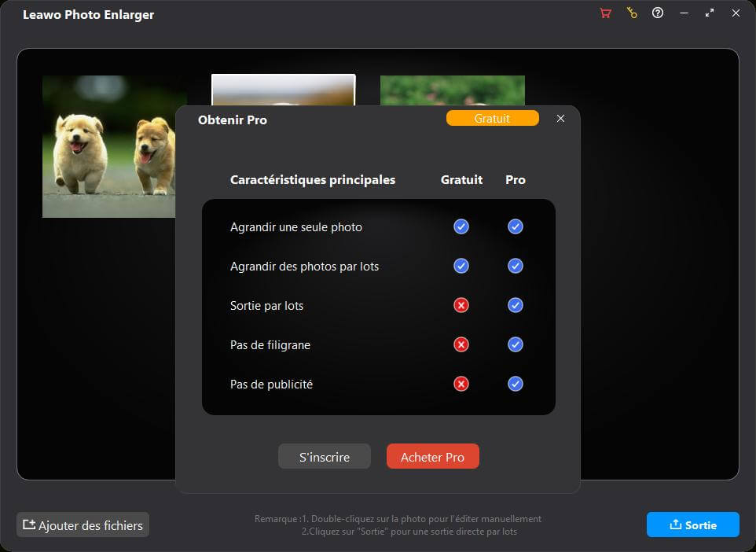Click the Caractéristiques principales heading
756x552 pixels.
tap(313, 180)
